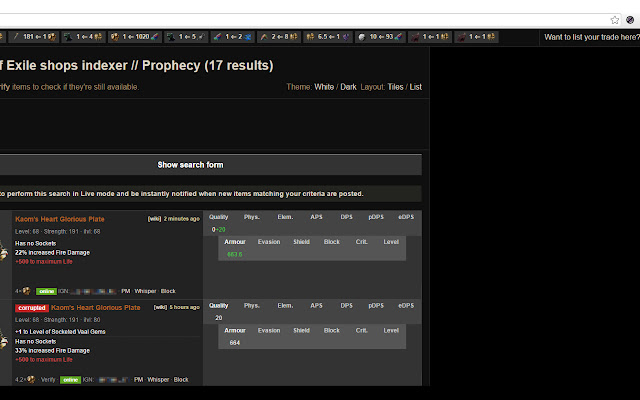The width and height of the screenshot is (640, 400).
Task: Click Whisper on the first listing
Action: pos(145,291)
